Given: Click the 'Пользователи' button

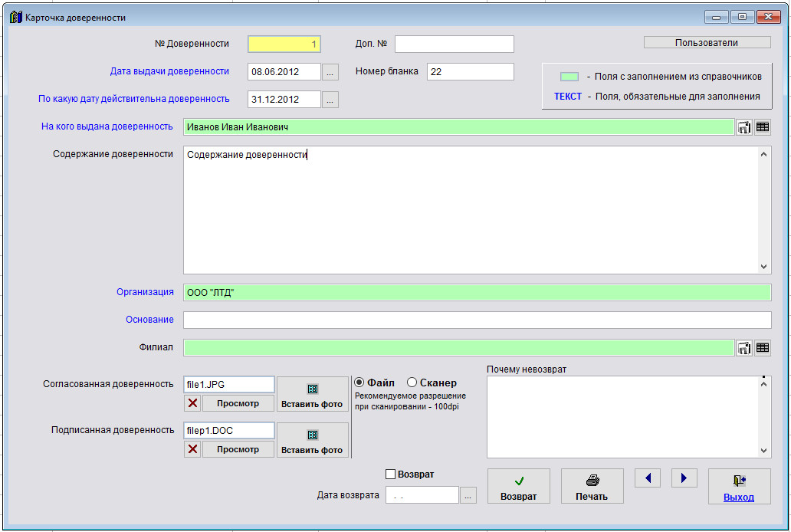Looking at the screenshot, I should [x=706, y=43].
